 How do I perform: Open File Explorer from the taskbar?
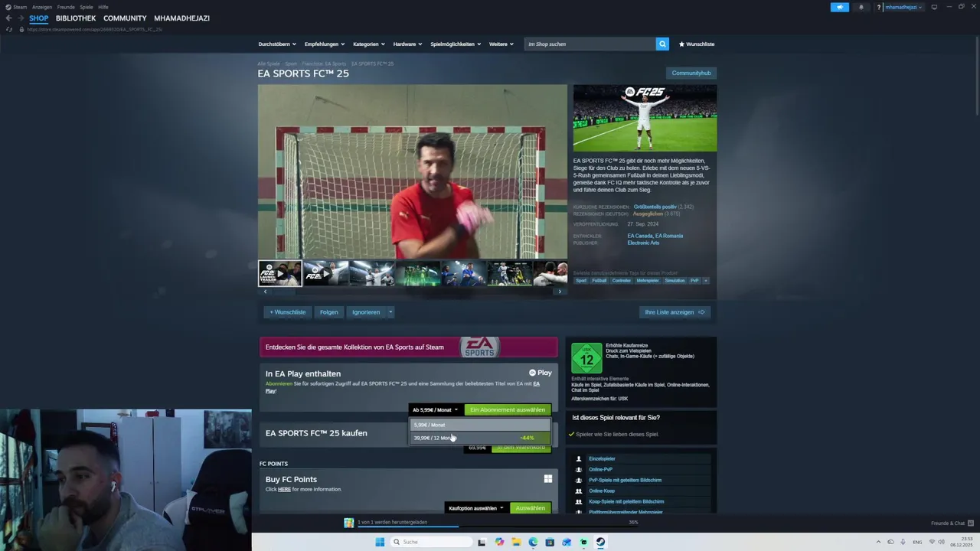pyautogui.click(x=516, y=542)
